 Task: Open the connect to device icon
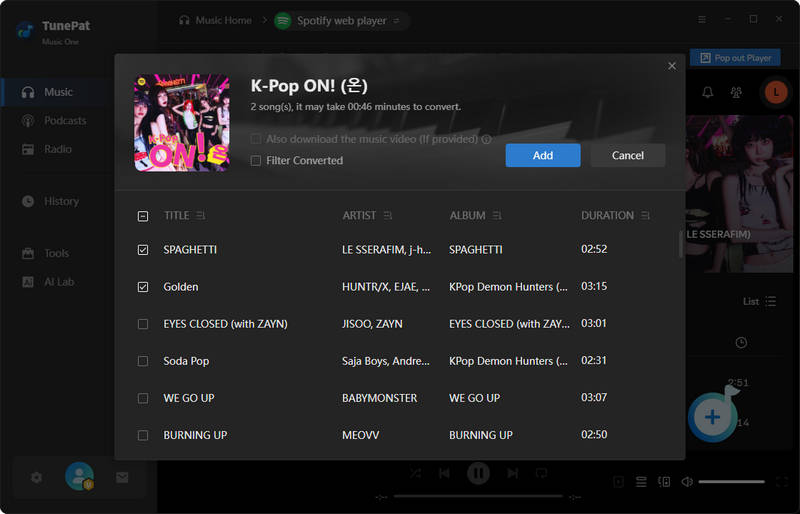click(664, 481)
